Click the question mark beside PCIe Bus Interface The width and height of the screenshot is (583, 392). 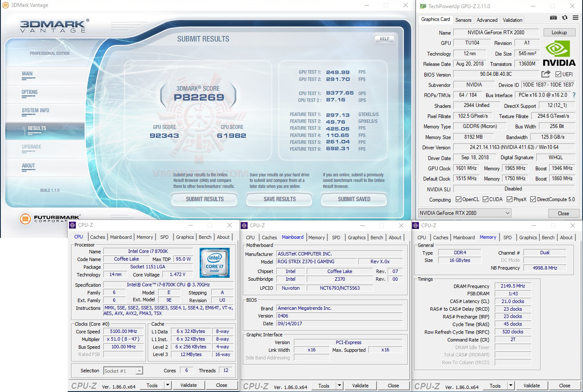(x=574, y=95)
